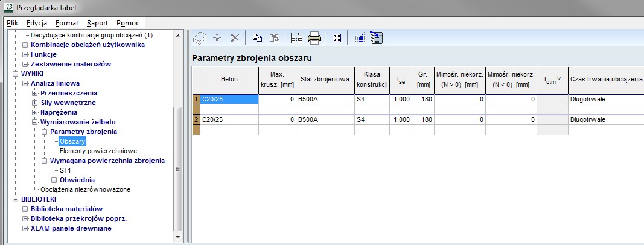The height and width of the screenshot is (245, 644).
Task: Click the copy icon in toolbar
Action: point(257,38)
